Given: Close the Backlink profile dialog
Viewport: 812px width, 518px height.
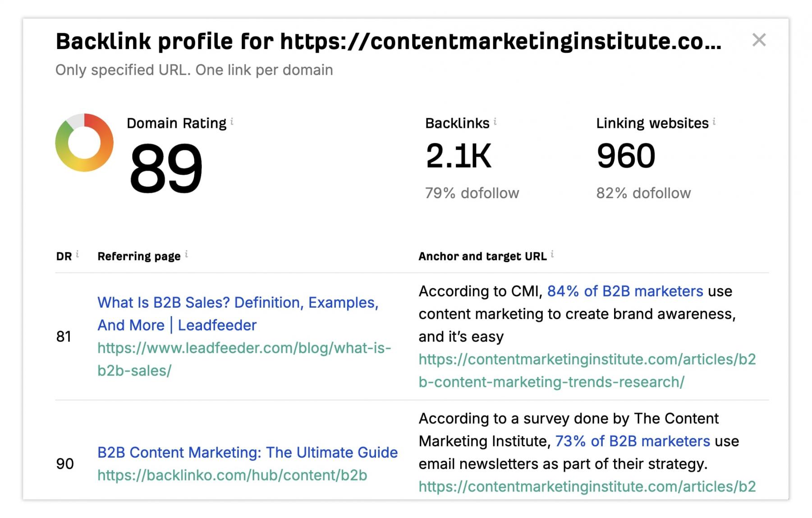Looking at the screenshot, I should [x=759, y=40].
